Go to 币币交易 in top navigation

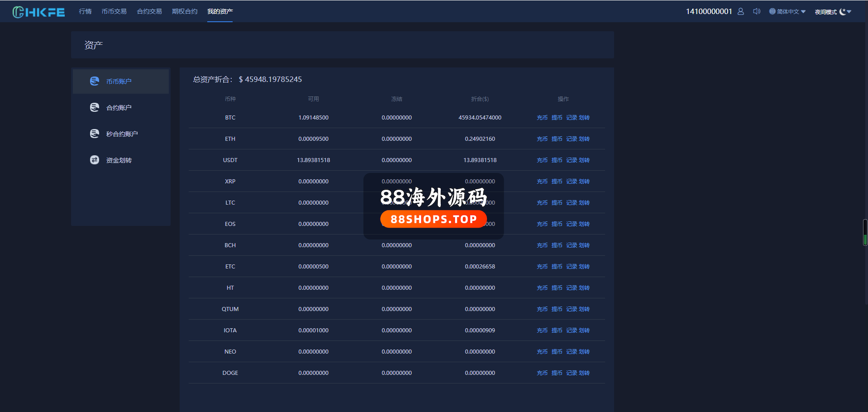[x=114, y=11]
